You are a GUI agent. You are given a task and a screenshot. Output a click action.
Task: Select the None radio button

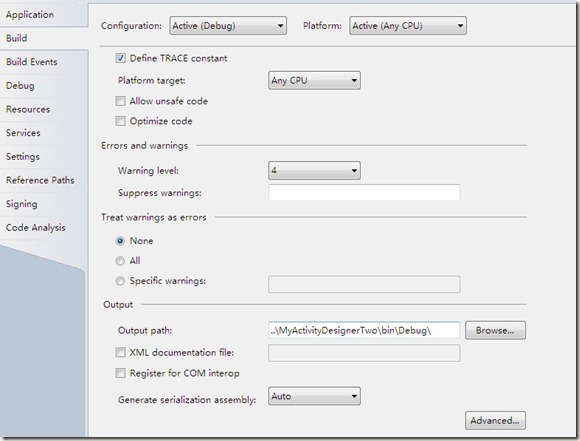coord(120,241)
